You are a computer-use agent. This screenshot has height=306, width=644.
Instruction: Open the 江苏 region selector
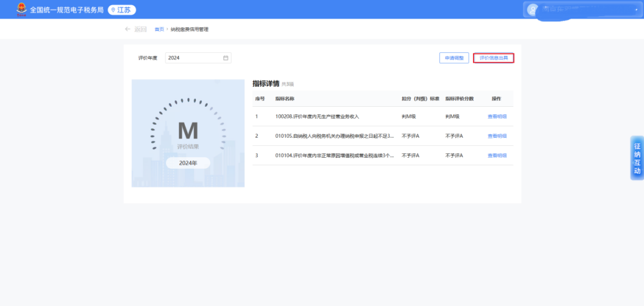tap(122, 10)
